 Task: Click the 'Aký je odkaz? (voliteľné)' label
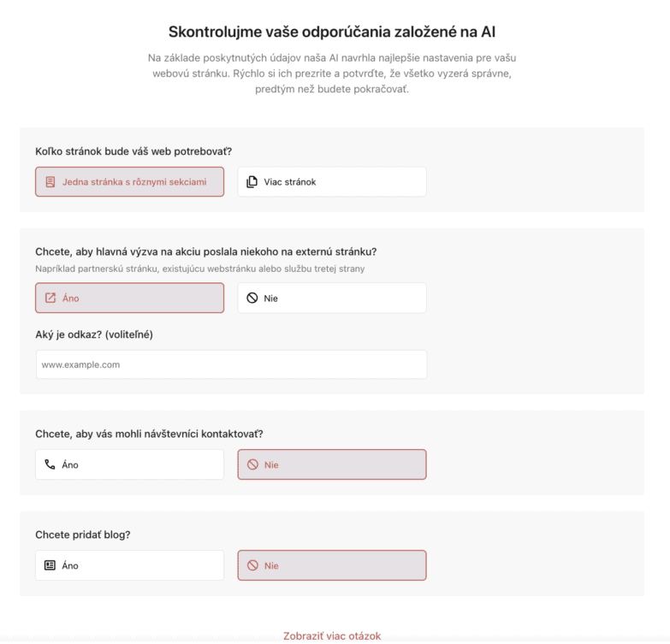pyautogui.click(x=94, y=334)
